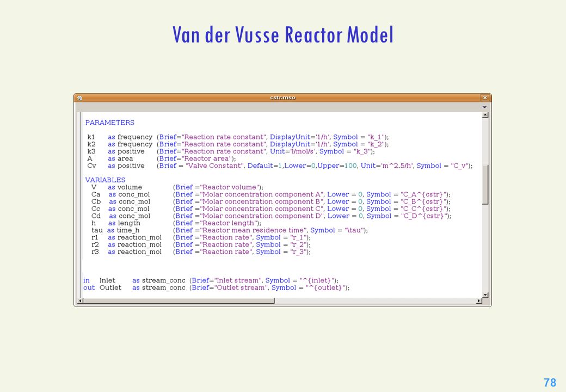566x392 pixels.
Task: Click the 'out' keyword
Action: pyautogui.click(x=89, y=287)
